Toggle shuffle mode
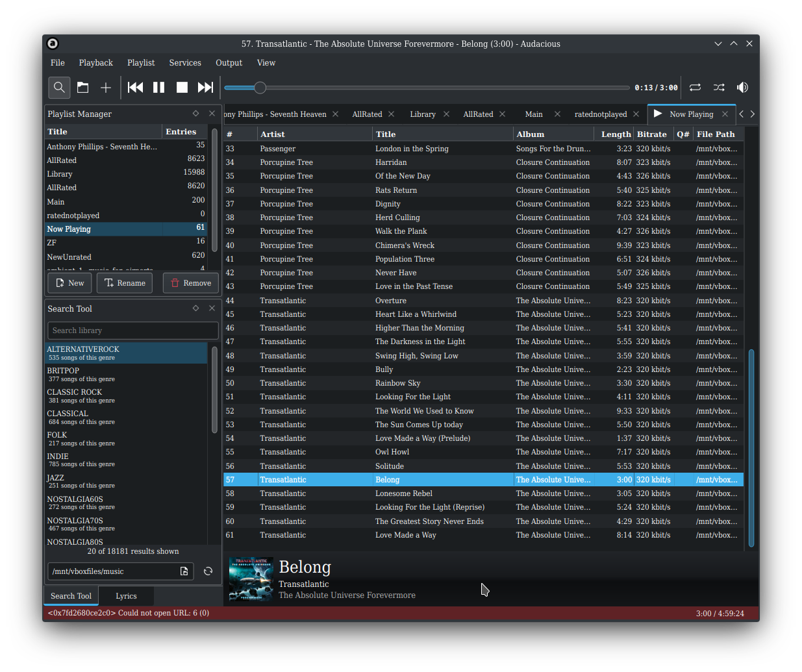This screenshot has height=672, width=802. (719, 88)
